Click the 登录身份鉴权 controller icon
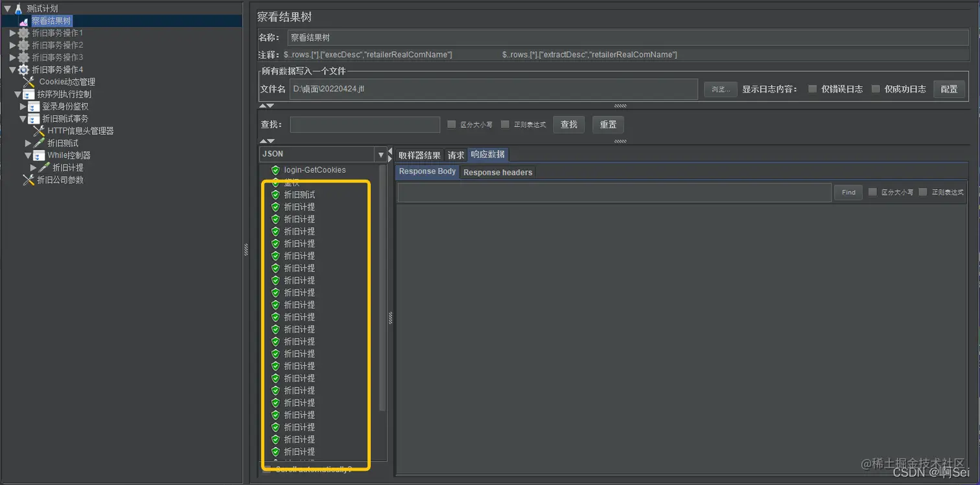The height and width of the screenshot is (485, 980). [34, 107]
